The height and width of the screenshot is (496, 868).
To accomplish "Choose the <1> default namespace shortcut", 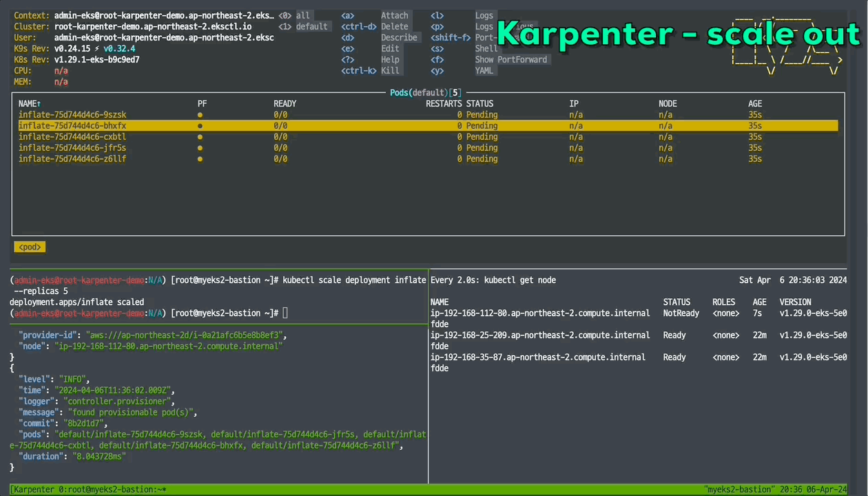I will click(303, 26).
